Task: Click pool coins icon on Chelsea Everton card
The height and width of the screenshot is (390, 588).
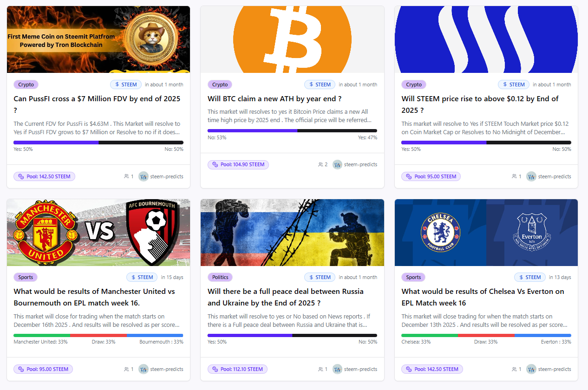Action: point(409,369)
